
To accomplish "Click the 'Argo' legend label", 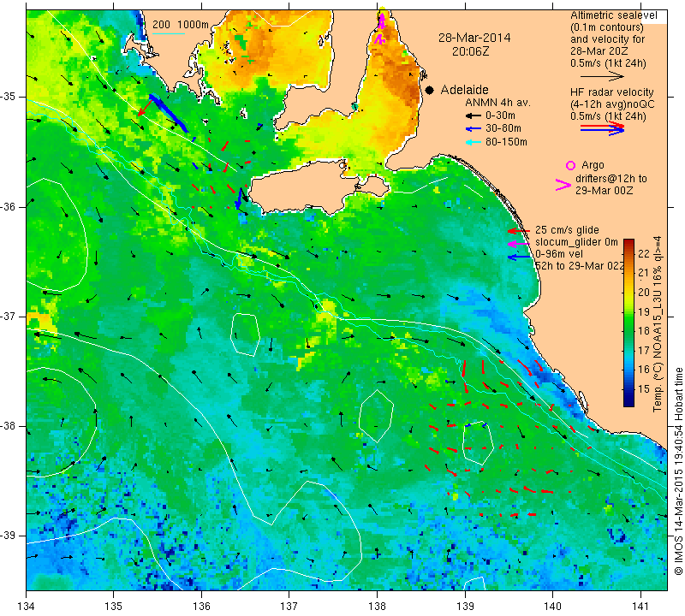I will coord(593,165).
